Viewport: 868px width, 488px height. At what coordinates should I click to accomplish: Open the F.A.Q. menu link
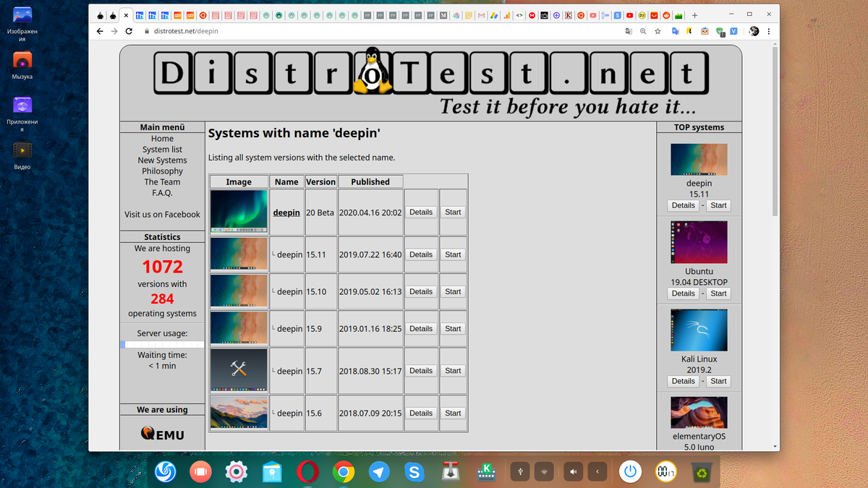tap(162, 193)
